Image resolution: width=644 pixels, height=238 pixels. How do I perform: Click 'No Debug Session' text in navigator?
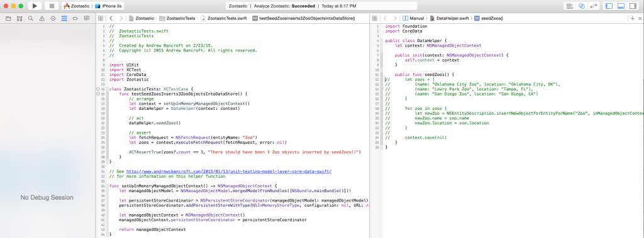(x=47, y=198)
